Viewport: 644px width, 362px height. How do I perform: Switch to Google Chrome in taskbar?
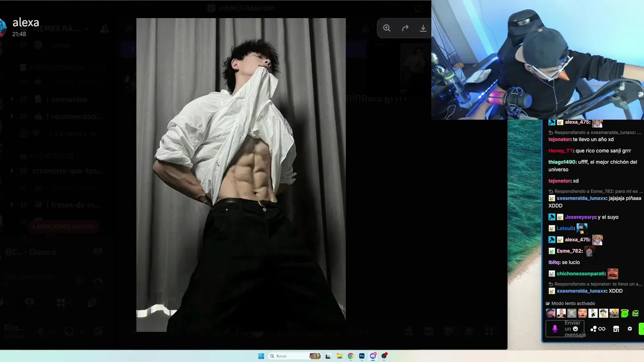click(x=351, y=356)
